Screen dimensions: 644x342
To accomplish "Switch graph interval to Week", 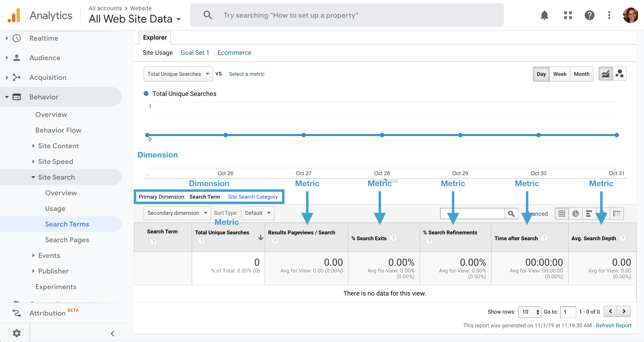I will [x=559, y=74].
